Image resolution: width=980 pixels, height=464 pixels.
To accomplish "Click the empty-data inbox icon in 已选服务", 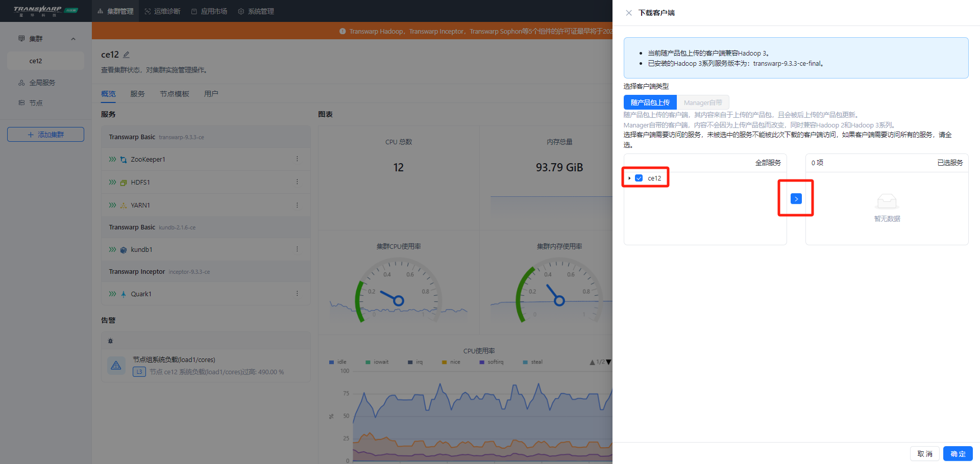I will (887, 201).
